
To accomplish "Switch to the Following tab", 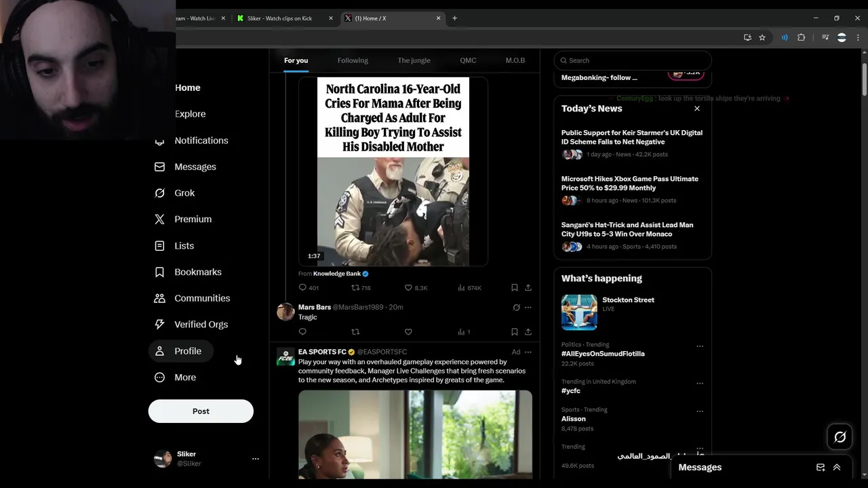I will click(x=353, y=60).
